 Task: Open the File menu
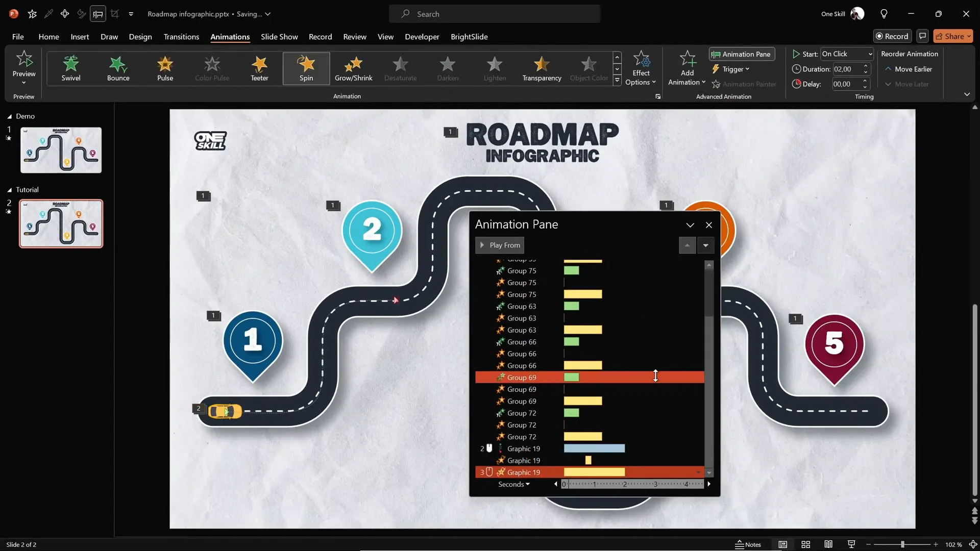[18, 37]
